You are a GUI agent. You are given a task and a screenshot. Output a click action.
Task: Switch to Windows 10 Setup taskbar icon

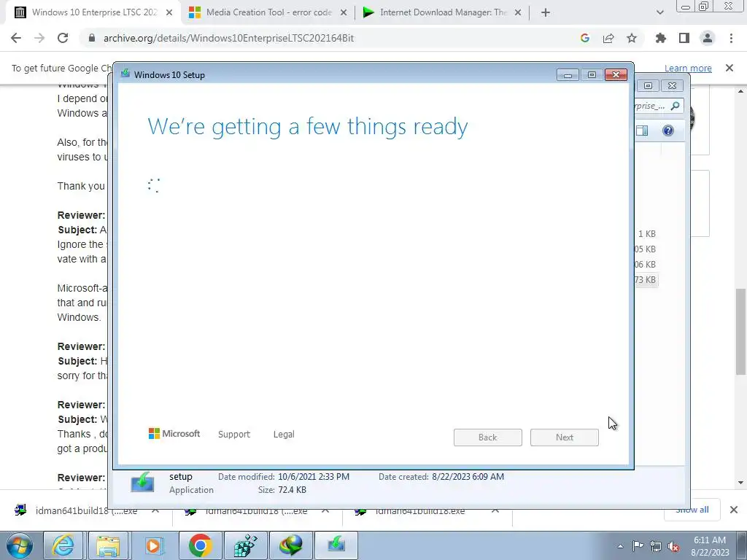[336, 545]
